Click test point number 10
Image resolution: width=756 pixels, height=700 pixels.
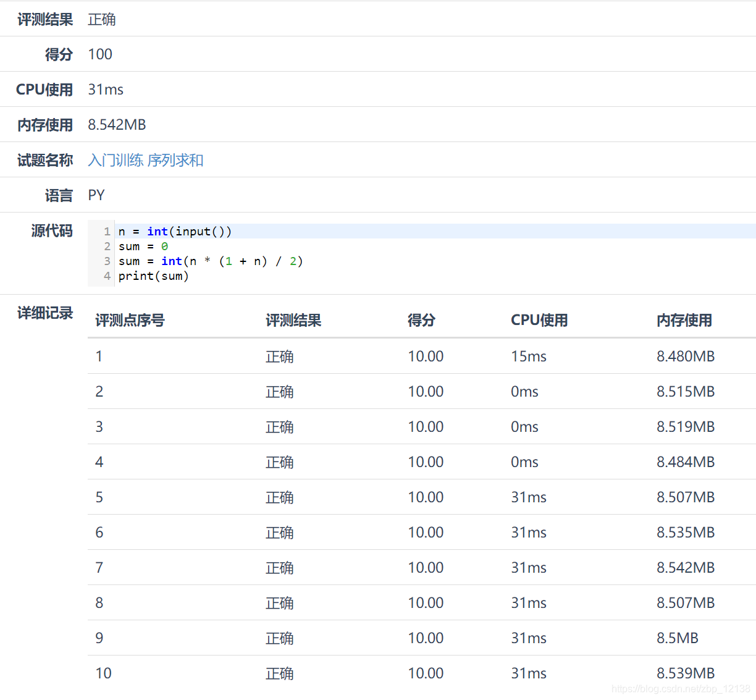pyautogui.click(x=104, y=673)
